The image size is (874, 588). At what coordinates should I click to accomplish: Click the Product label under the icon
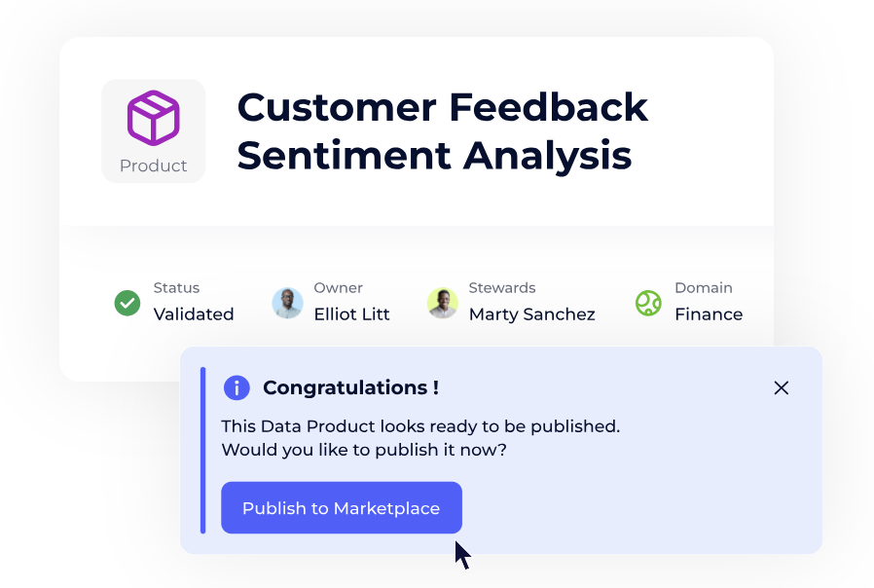pos(154,165)
